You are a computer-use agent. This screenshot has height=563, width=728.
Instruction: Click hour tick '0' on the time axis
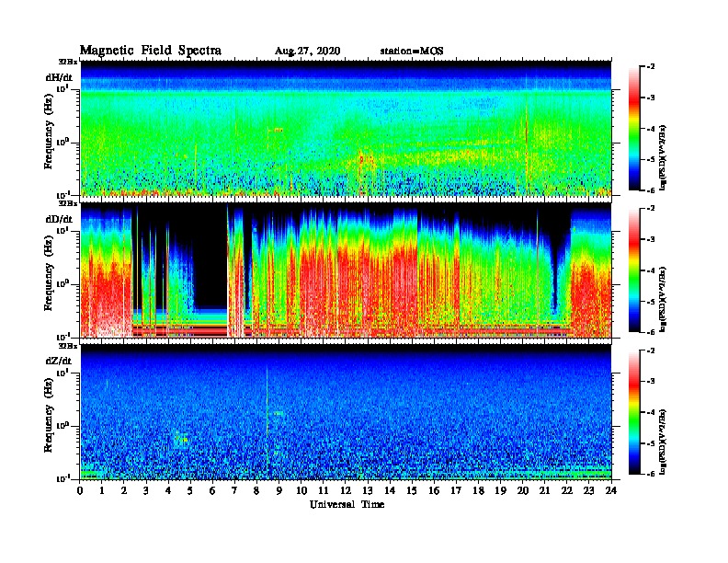[x=80, y=490]
